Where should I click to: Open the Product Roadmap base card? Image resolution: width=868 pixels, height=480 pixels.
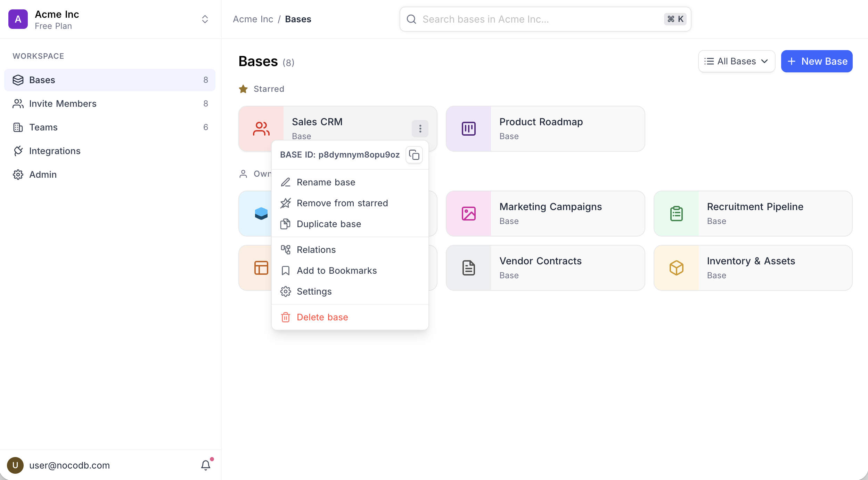(x=546, y=129)
